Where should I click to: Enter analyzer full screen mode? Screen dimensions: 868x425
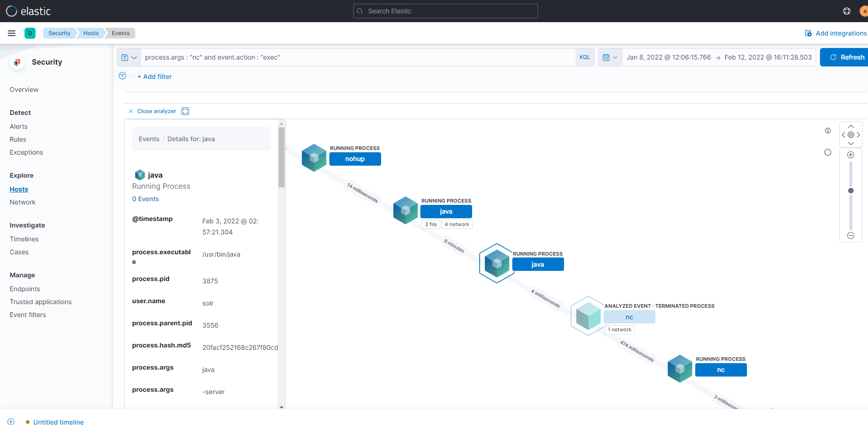coord(185,111)
